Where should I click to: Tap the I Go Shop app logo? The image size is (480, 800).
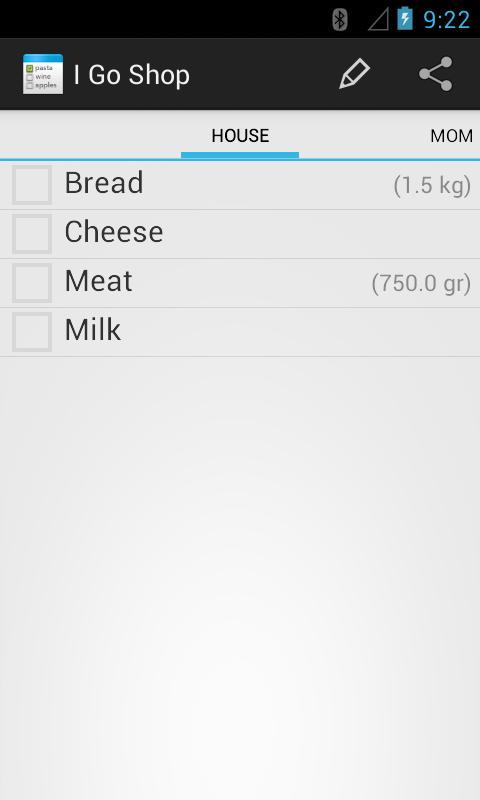pyautogui.click(x=43, y=74)
